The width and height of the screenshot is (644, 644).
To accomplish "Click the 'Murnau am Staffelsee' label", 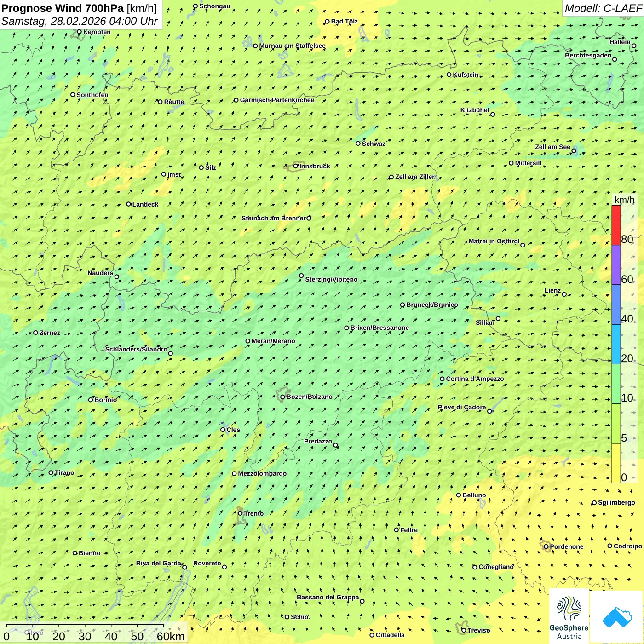I will (292, 46).
